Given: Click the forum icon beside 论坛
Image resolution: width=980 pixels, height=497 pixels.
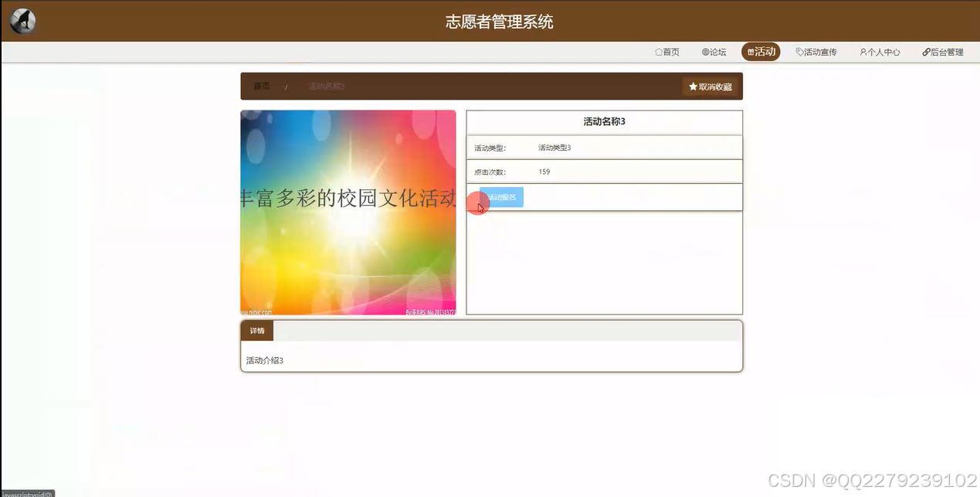Looking at the screenshot, I should (x=705, y=52).
